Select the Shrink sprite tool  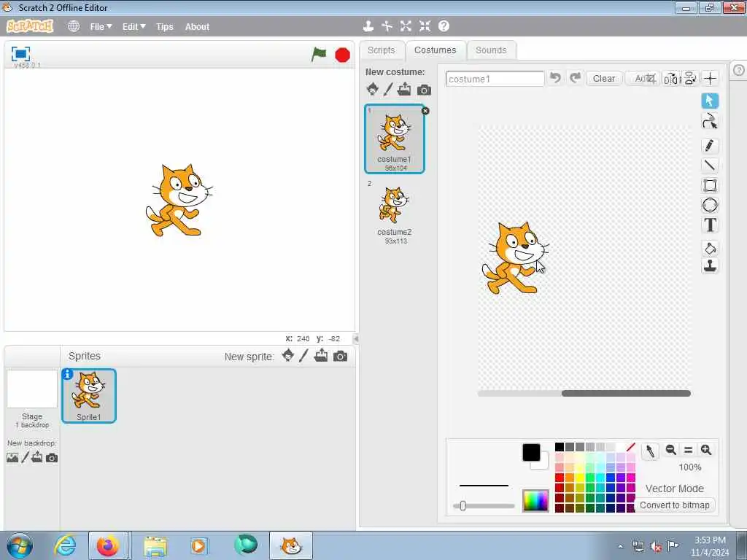[x=425, y=26]
